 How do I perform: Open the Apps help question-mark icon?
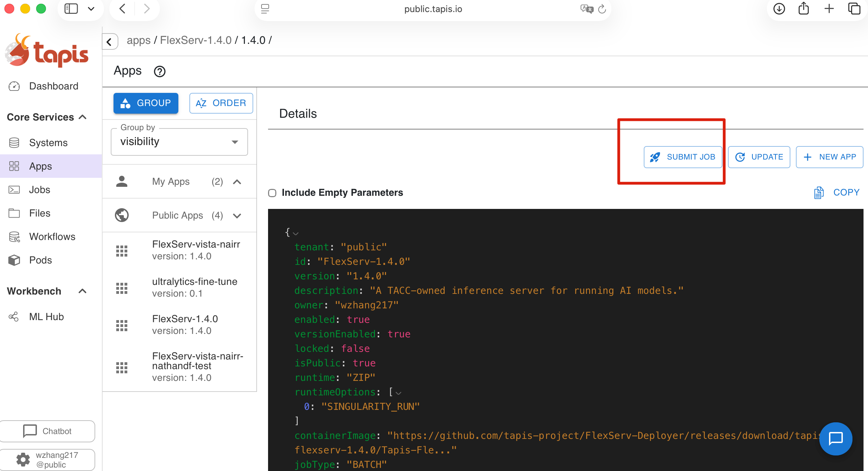160,71
